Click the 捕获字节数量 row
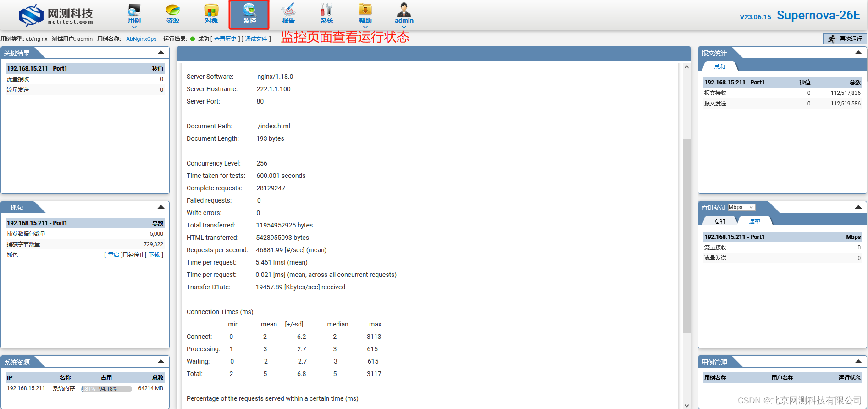This screenshot has height=409, width=868. 85,244
